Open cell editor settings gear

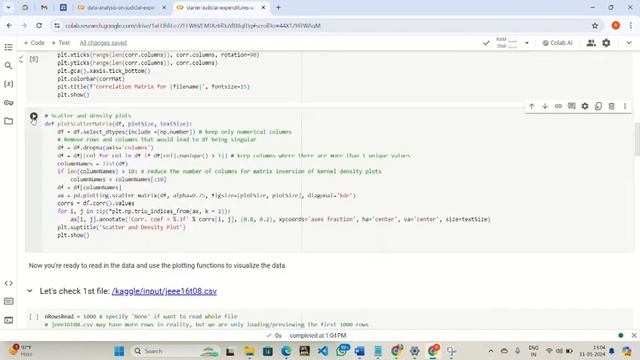click(585, 106)
